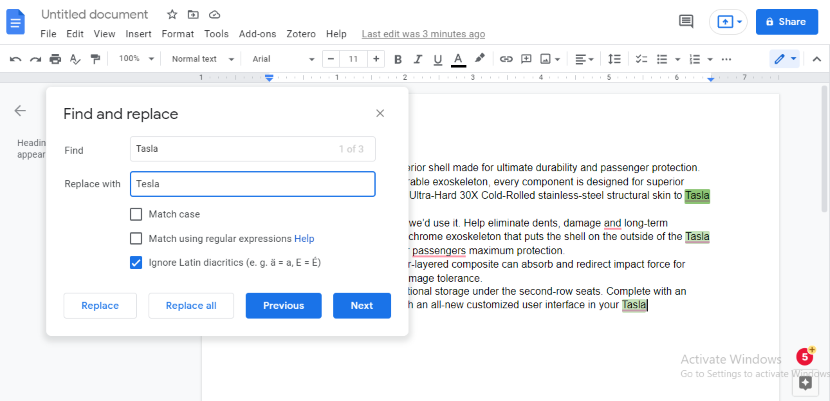Image resolution: width=830 pixels, height=401 pixels.
Task: Insert a numbered list
Action: pos(695,59)
